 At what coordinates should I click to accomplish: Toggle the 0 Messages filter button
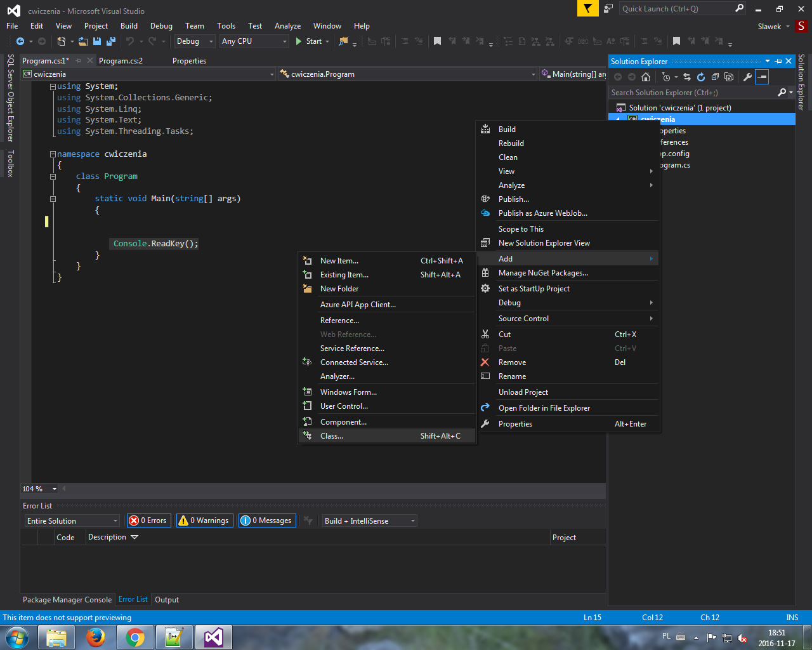[x=267, y=521]
